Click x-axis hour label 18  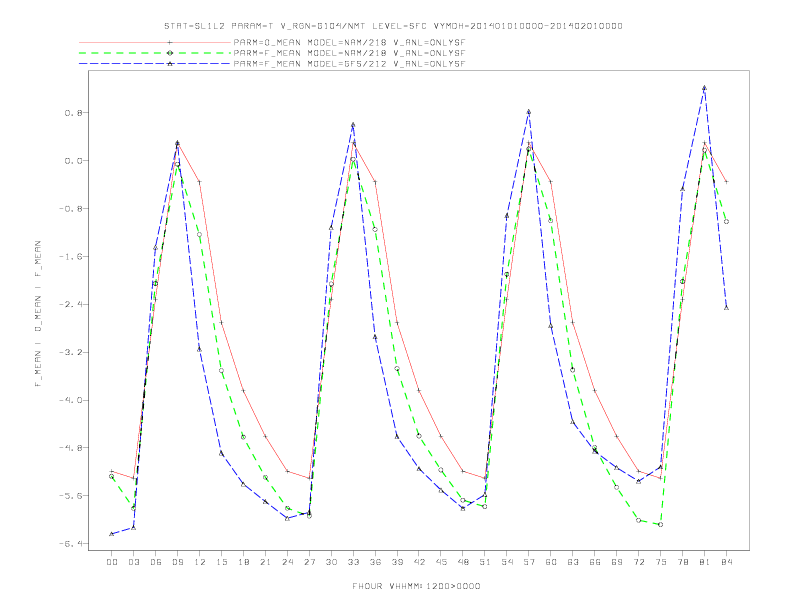243,562
